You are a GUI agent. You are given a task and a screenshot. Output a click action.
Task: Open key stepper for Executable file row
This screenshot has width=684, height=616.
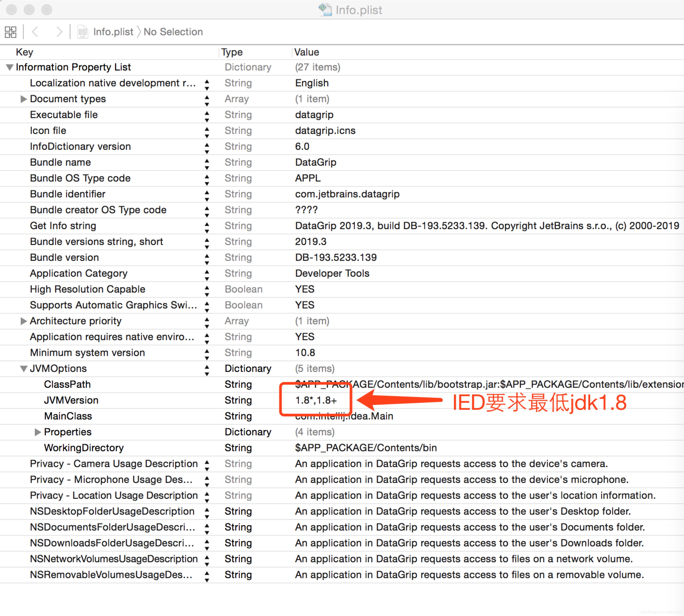coord(207,117)
